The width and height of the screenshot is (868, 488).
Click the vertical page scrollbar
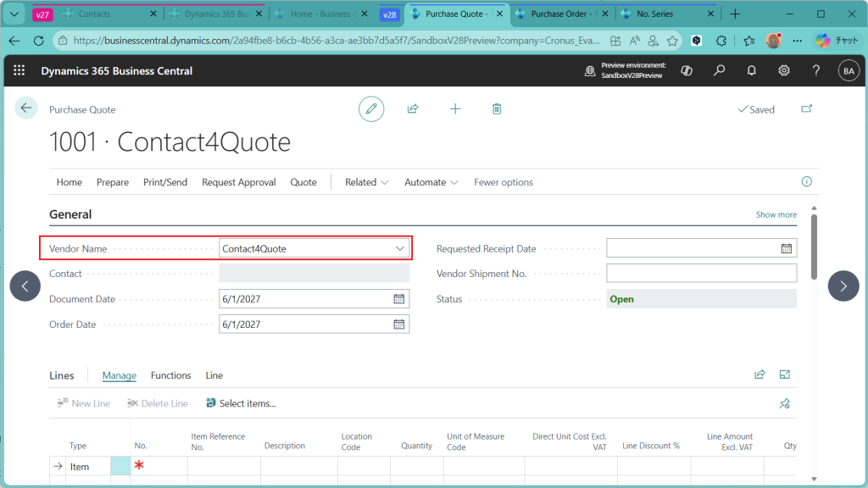click(815, 246)
